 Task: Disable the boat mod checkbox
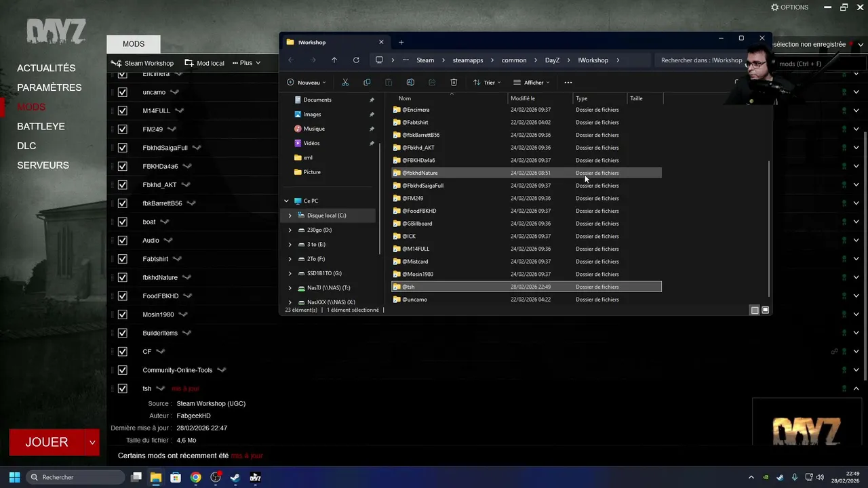123,222
